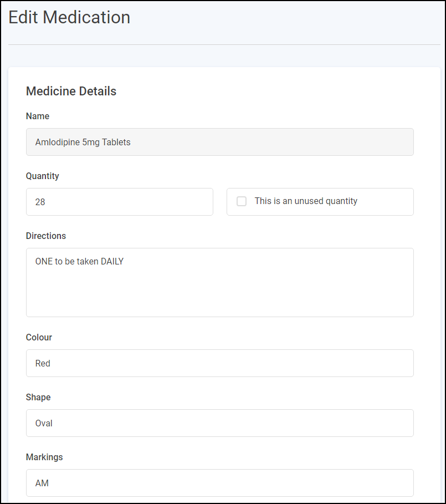Click into the Directions text area
This screenshot has width=446, height=504.
(219, 288)
